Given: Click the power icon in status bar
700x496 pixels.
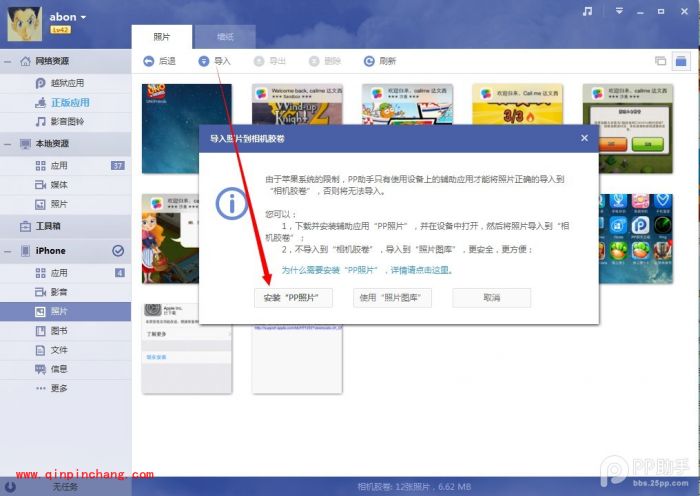Looking at the screenshot, I should (x=11, y=487).
